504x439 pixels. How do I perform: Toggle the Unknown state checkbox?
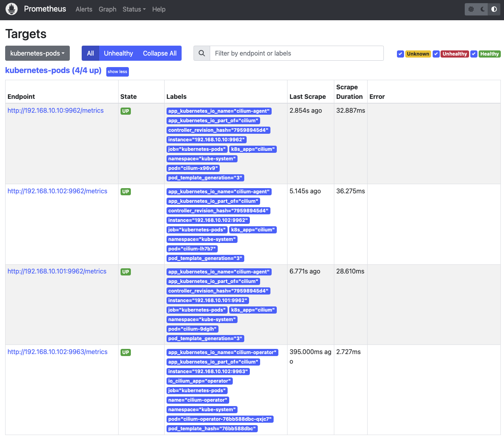401,54
